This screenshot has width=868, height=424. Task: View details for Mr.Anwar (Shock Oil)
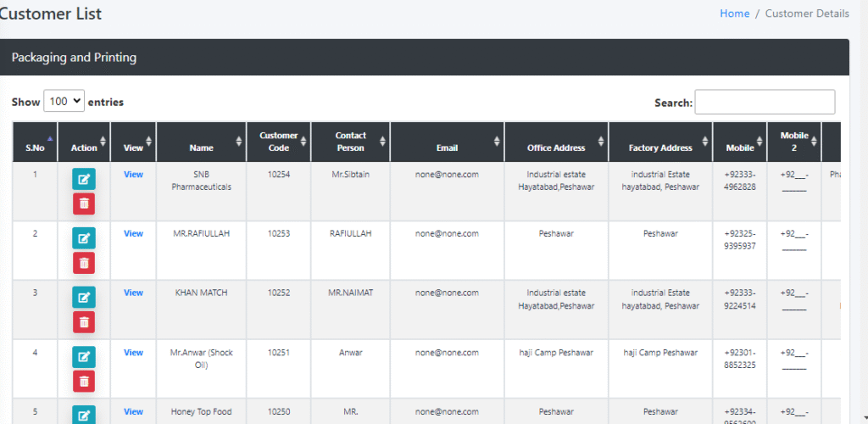133,353
